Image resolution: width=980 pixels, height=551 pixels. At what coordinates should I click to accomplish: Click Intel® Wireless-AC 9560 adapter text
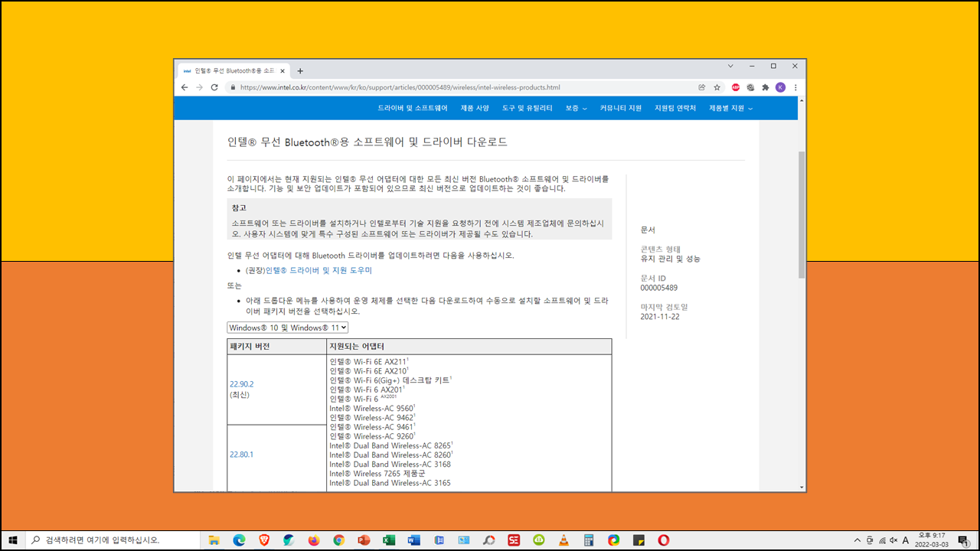(x=372, y=409)
